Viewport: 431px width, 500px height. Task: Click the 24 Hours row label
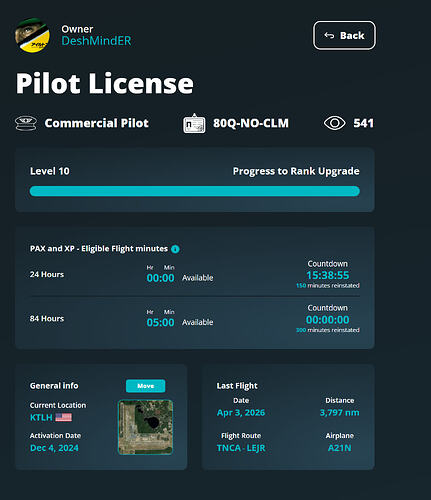(47, 274)
